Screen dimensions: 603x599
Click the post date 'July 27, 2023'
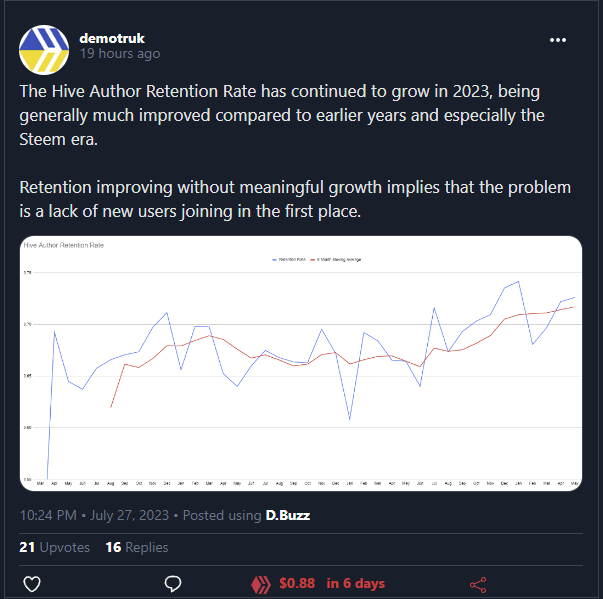click(129, 515)
